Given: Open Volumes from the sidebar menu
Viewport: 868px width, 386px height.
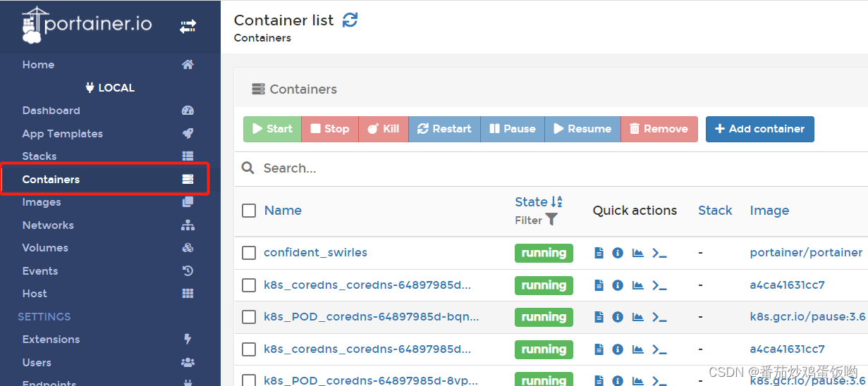Looking at the screenshot, I should click(x=45, y=248).
